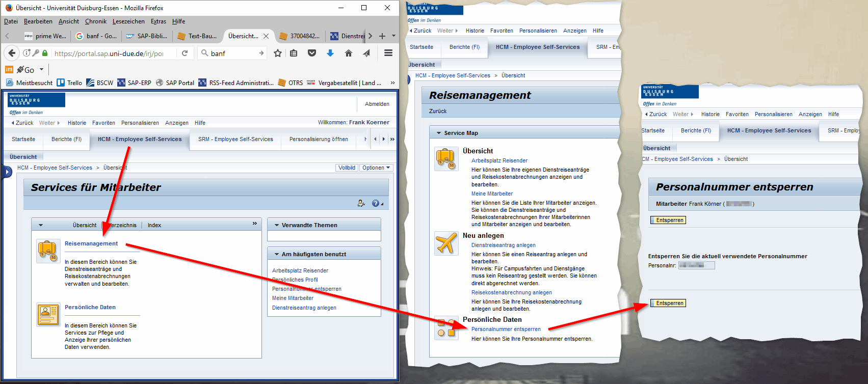Image resolution: width=868 pixels, height=384 pixels.
Task: Collapse the Verwandte Themen panel
Action: coord(277,225)
